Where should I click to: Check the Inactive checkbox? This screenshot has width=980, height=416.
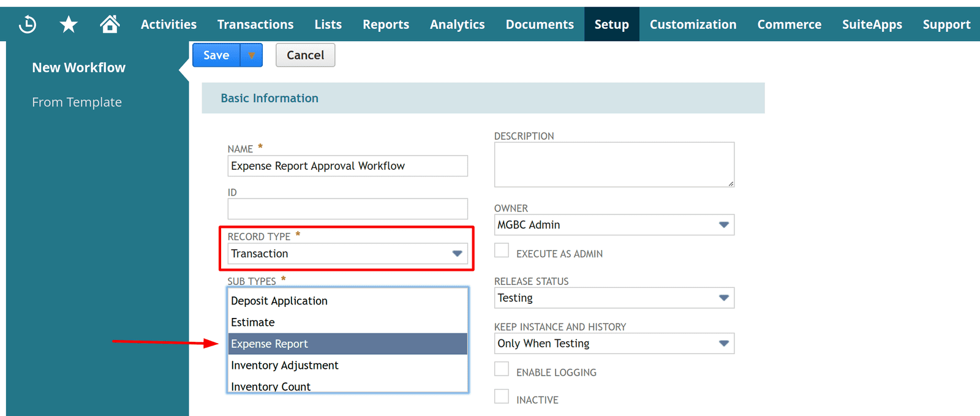(502, 396)
